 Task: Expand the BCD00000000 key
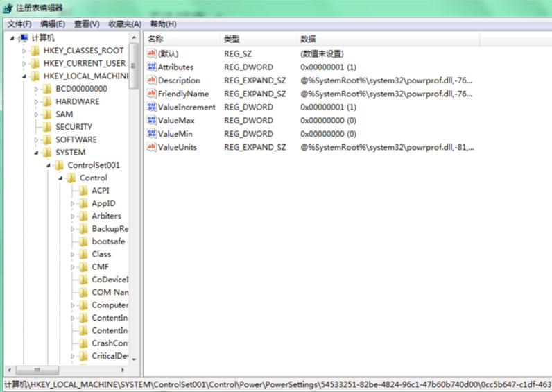click(x=36, y=89)
